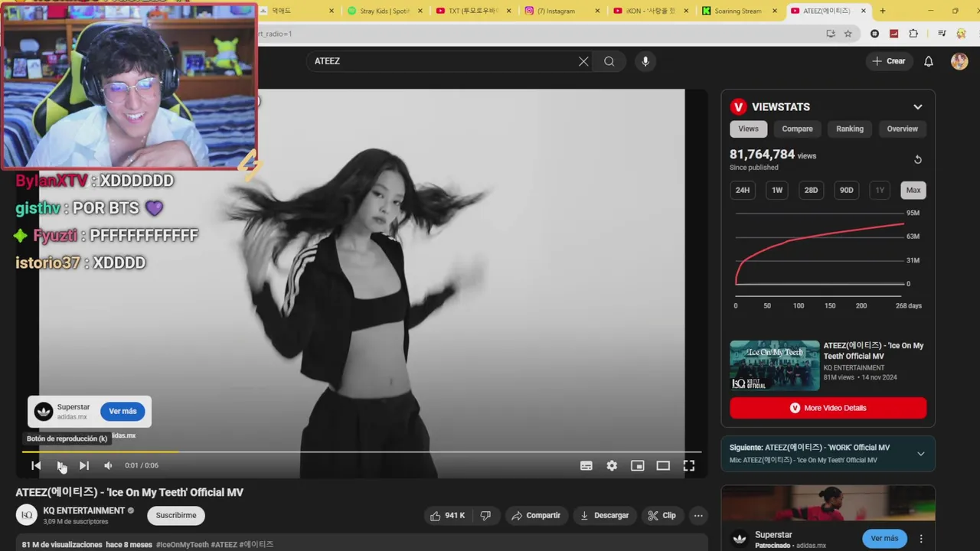Screen dimensions: 980x551
Task: Click the sidebar ad video thumbnail
Action: tap(828, 503)
